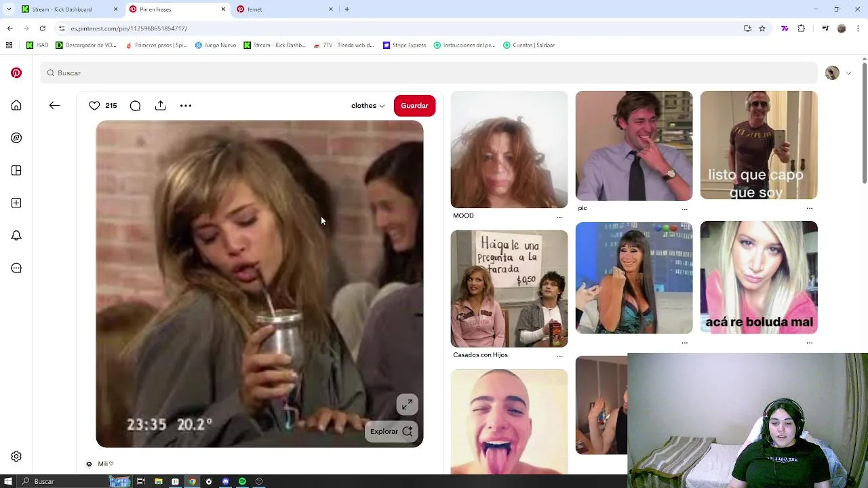
Task: Open the woman in blue dress pin
Action: point(634,278)
